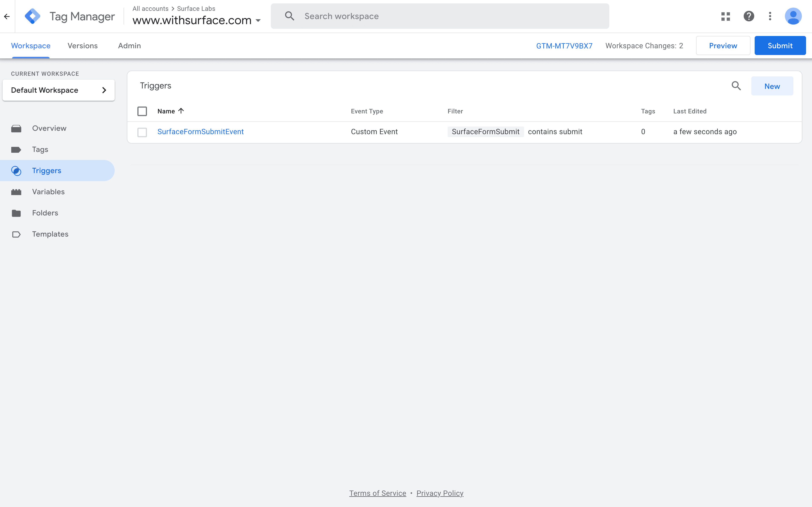Select Triggers in the sidebar

57,171
